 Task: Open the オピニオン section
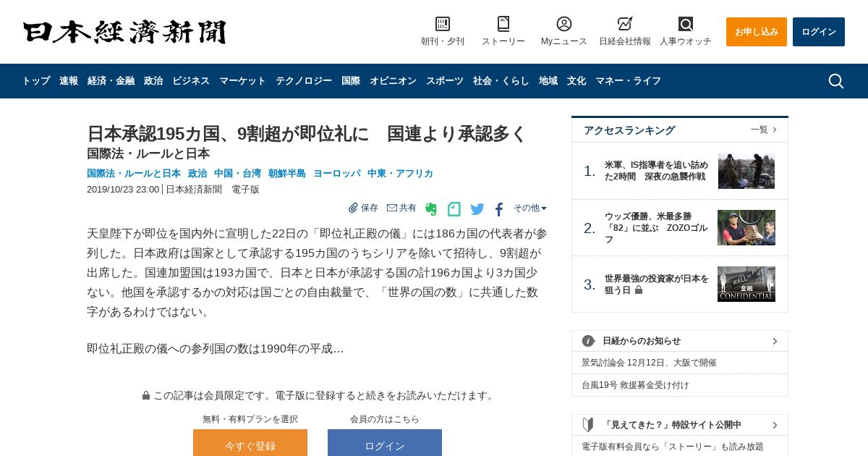click(x=393, y=81)
